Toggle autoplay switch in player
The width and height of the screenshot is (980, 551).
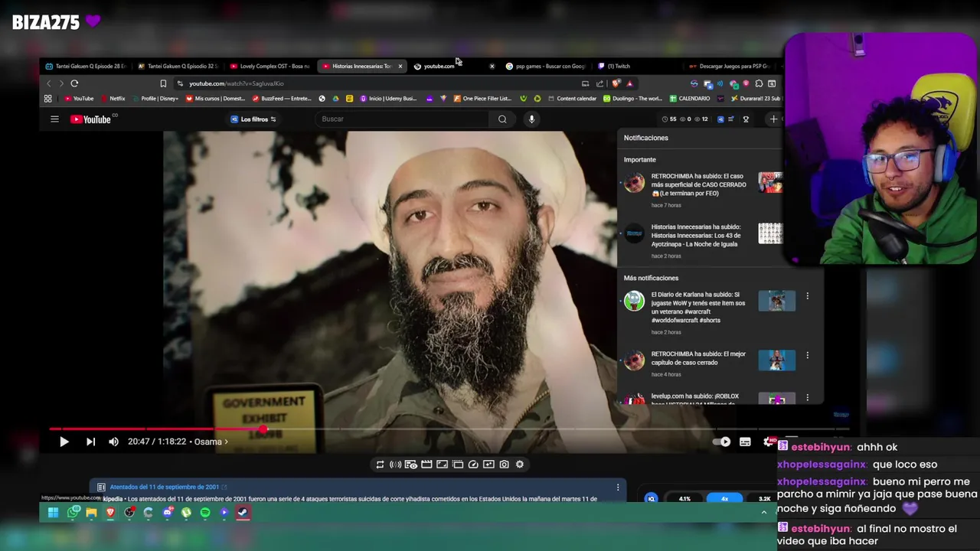(722, 442)
